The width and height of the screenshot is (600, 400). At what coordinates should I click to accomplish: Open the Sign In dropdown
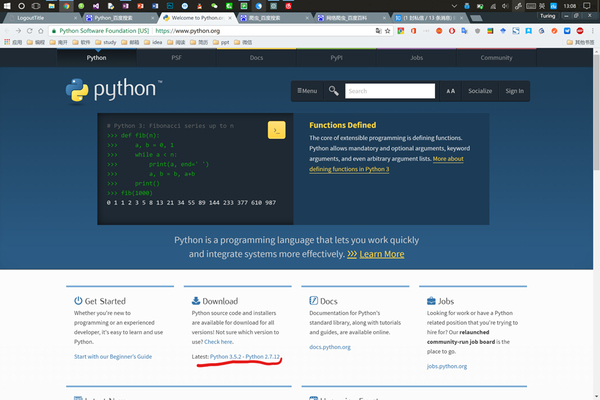(x=514, y=91)
